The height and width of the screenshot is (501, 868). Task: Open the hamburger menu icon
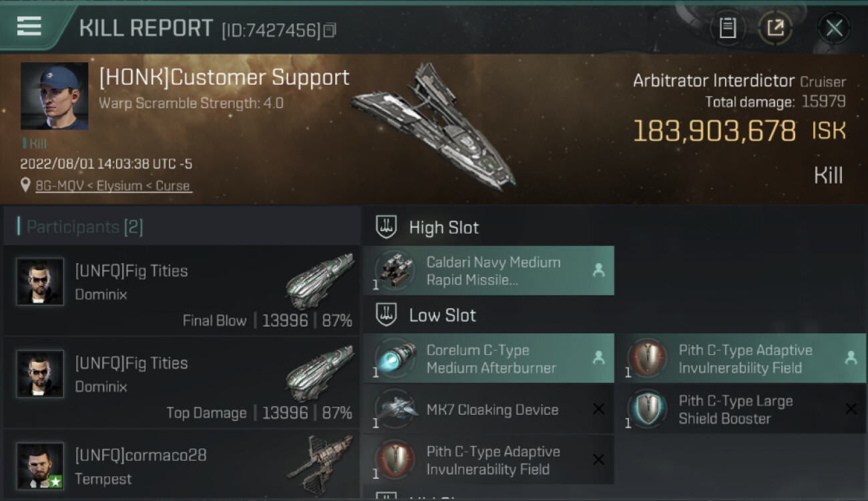point(29,27)
